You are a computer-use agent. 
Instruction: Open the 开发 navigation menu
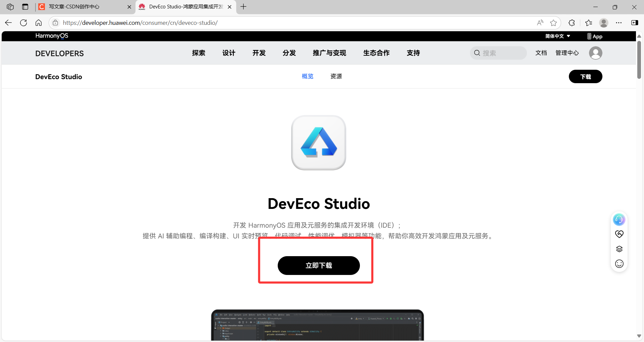click(x=259, y=53)
